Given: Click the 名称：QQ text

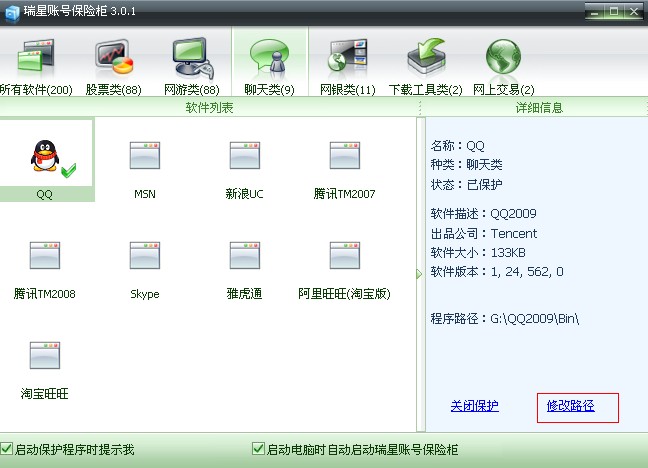Looking at the screenshot, I should click(x=457, y=146).
